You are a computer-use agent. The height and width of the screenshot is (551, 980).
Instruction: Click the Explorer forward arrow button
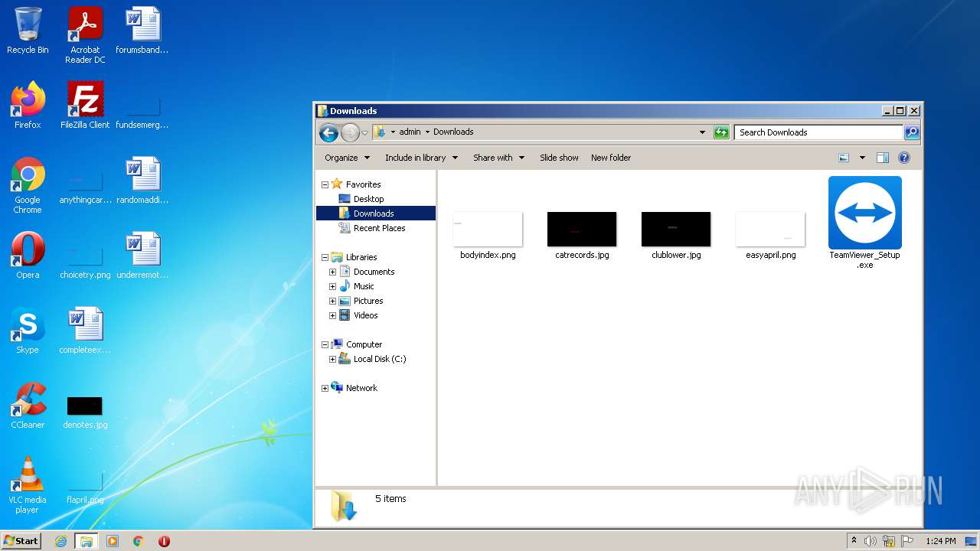tap(350, 132)
